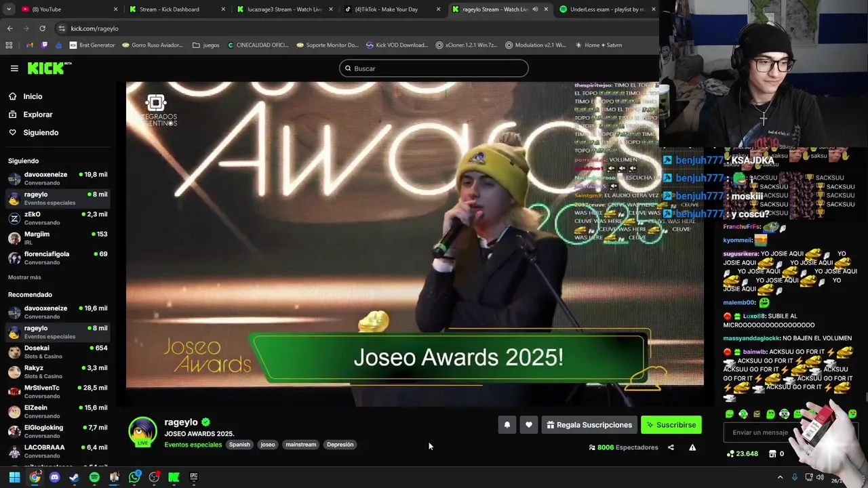
Task: Open ElGlogloking recommended channel
Action: (58, 432)
